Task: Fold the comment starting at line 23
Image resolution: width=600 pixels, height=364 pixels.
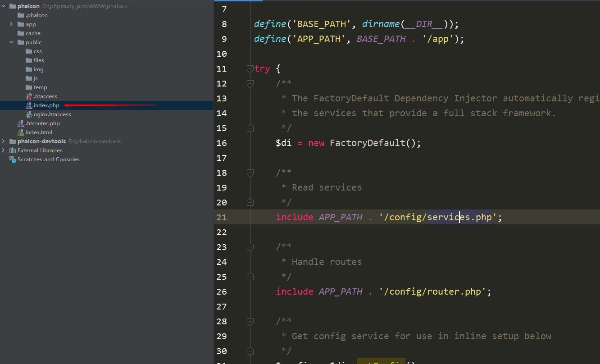Action: pos(250,247)
